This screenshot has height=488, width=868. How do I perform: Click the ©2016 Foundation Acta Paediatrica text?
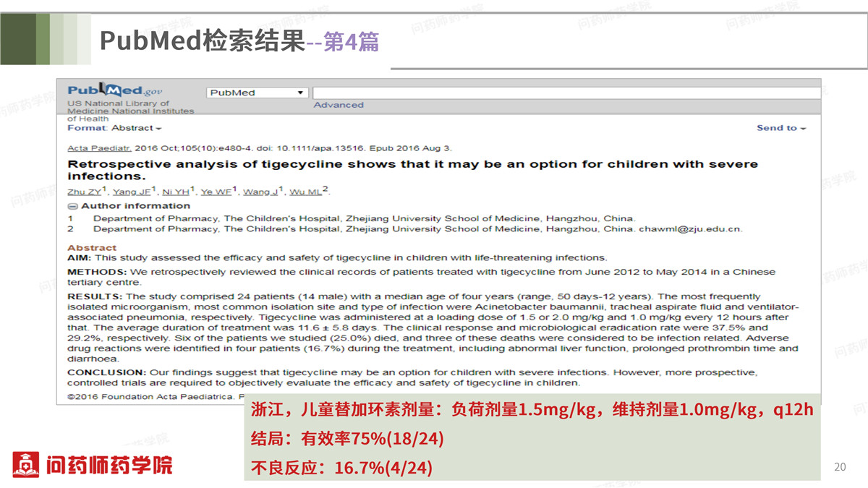click(150, 397)
